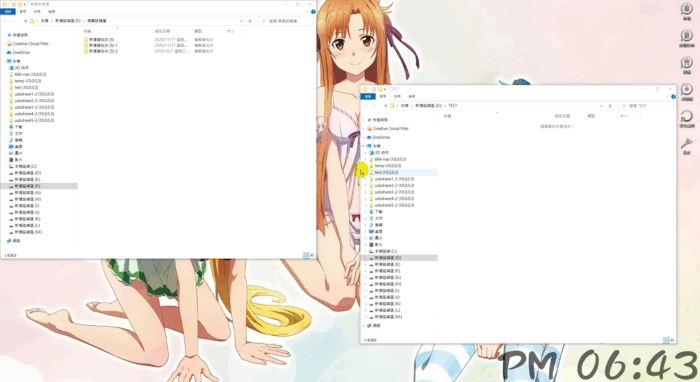Viewport: 700px width, 382px height.
Task: Click search TEST box in TEST window
Action: point(646,106)
